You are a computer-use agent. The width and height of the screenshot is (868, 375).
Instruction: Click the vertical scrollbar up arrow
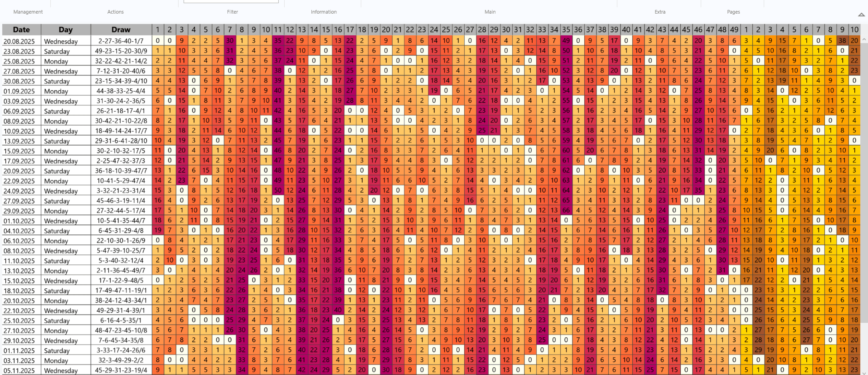point(864,40)
